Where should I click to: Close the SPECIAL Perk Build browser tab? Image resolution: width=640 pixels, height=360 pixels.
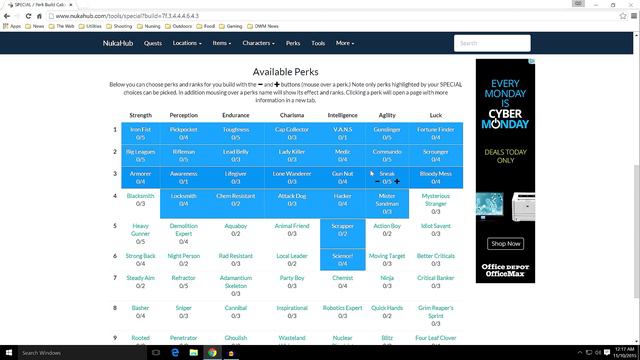coord(71,4)
